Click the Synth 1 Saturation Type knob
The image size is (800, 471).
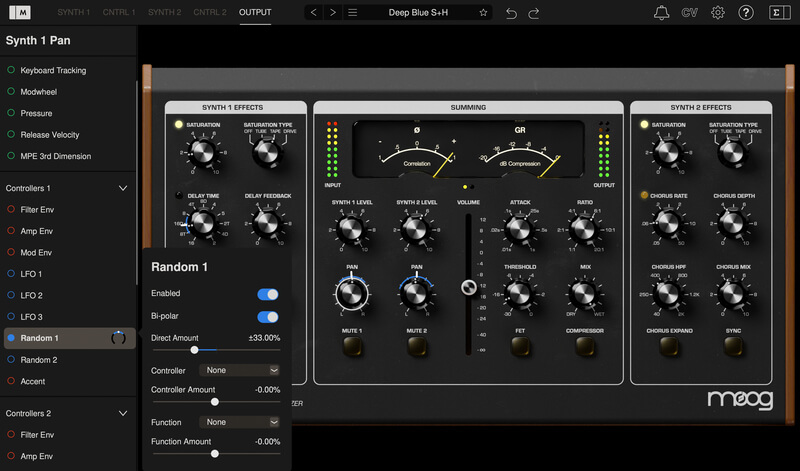click(267, 152)
